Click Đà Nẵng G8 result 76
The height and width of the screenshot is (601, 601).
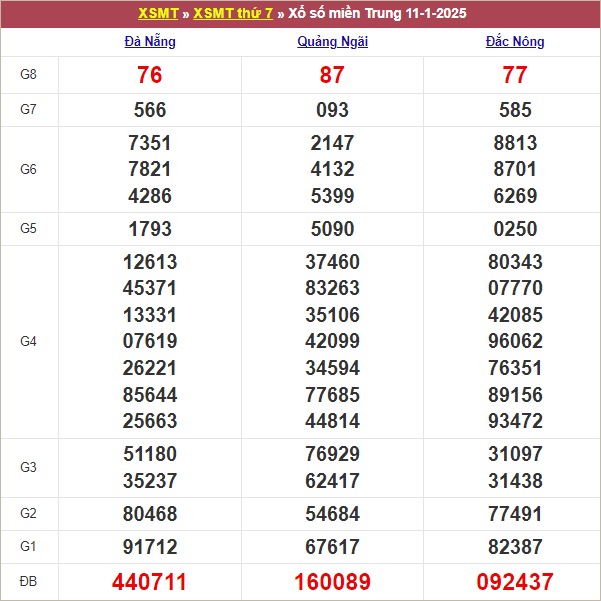click(149, 76)
